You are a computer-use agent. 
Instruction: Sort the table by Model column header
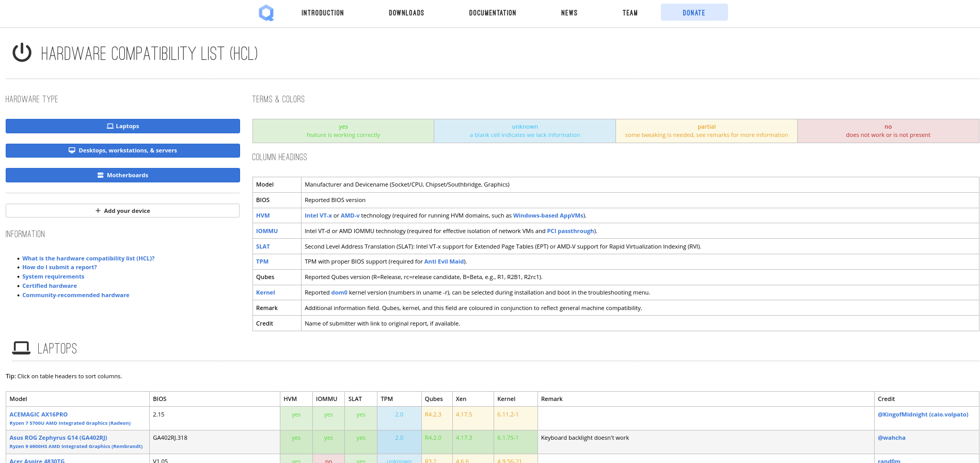click(19, 399)
